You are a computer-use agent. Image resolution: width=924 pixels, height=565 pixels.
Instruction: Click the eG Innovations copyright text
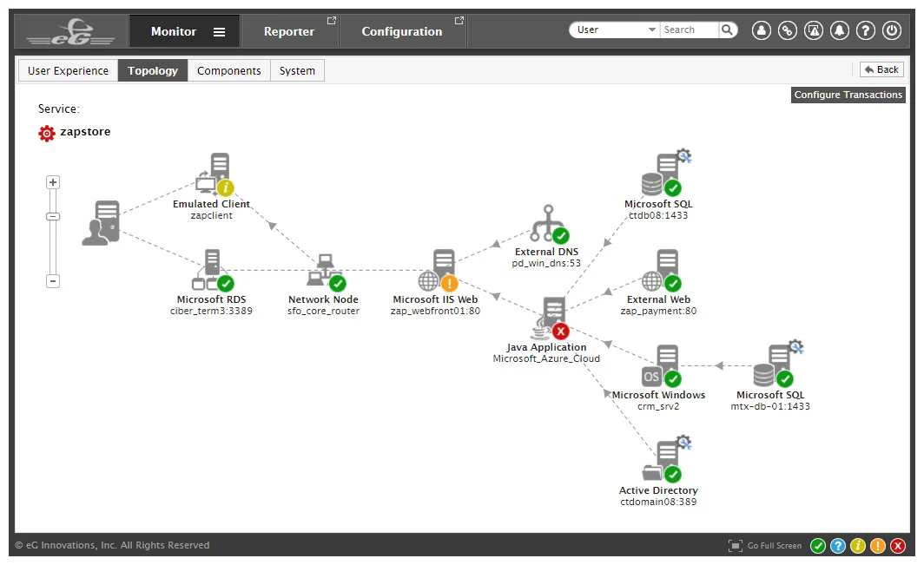(112, 546)
